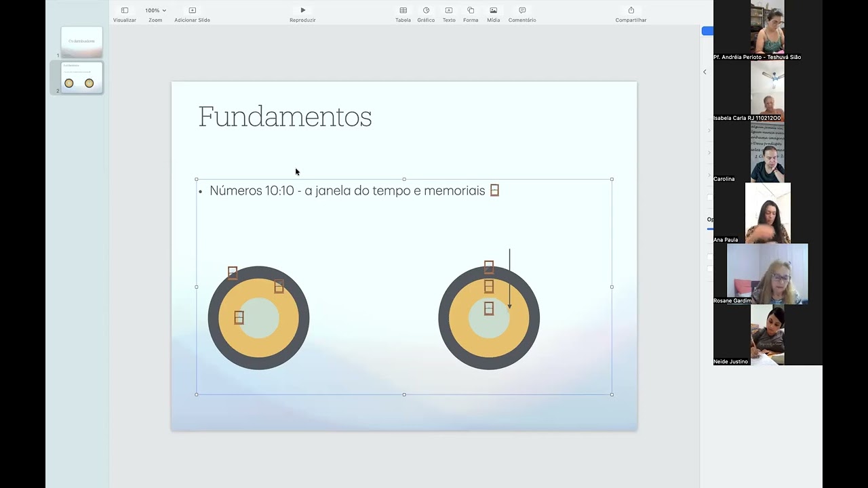868x488 pixels.
Task: Collapse sidebar with left chevron arrow
Action: click(x=705, y=72)
